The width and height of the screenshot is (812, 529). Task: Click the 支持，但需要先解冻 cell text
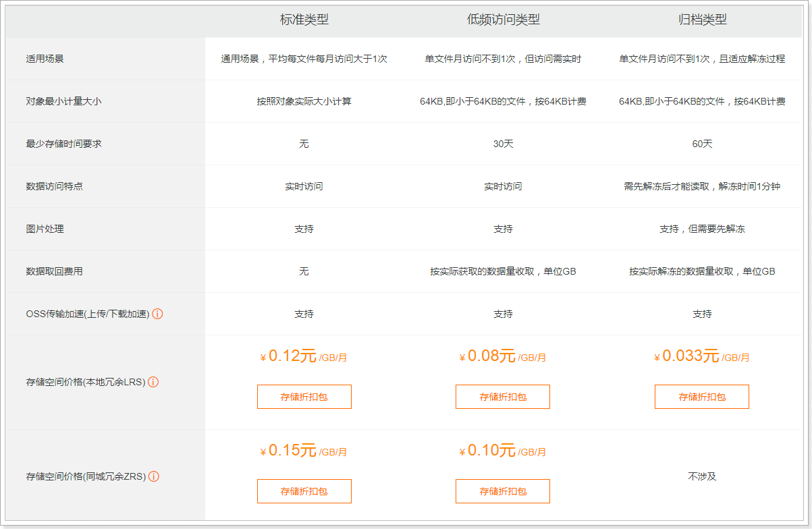click(x=702, y=229)
